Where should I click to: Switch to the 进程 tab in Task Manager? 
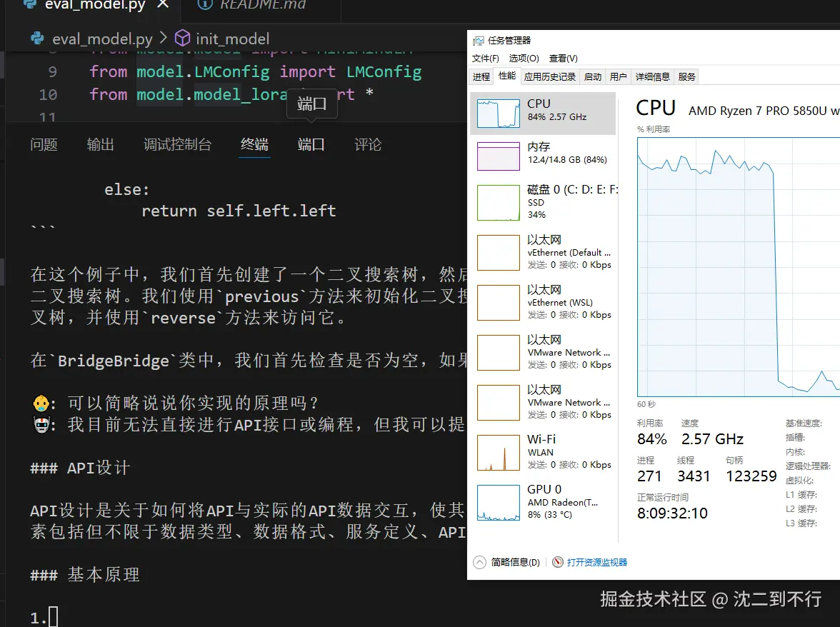click(x=481, y=76)
